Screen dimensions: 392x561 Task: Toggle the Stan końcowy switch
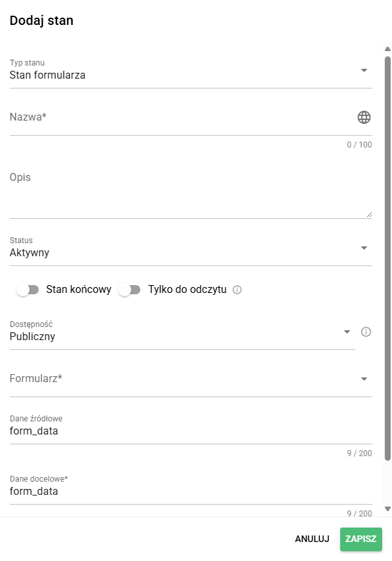pyautogui.click(x=28, y=290)
